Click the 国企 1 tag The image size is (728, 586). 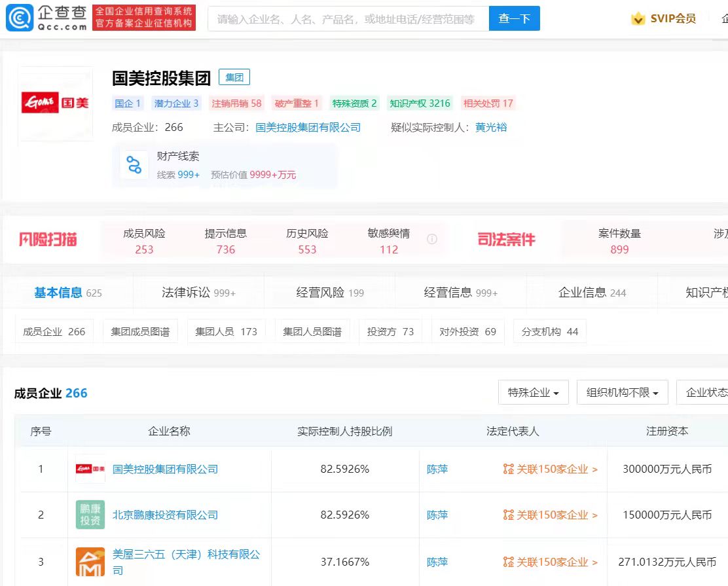(128, 103)
